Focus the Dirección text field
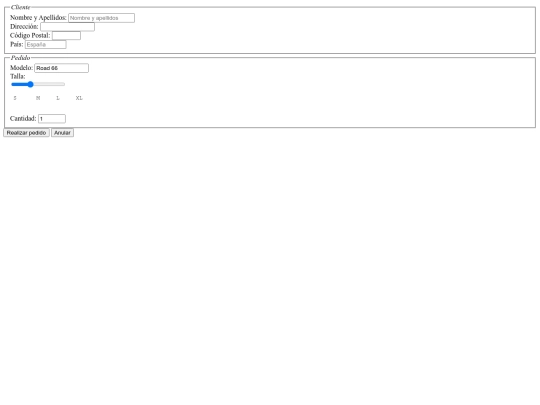The width and height of the screenshot is (540, 405). click(x=67, y=27)
